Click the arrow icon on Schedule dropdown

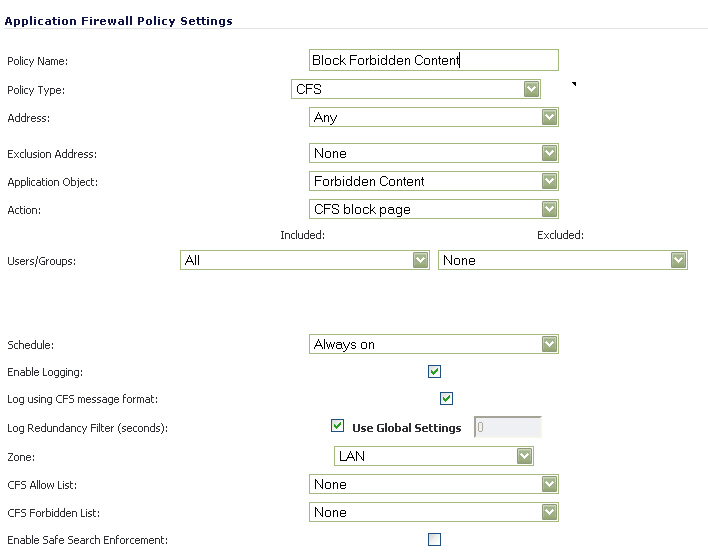tap(549, 344)
